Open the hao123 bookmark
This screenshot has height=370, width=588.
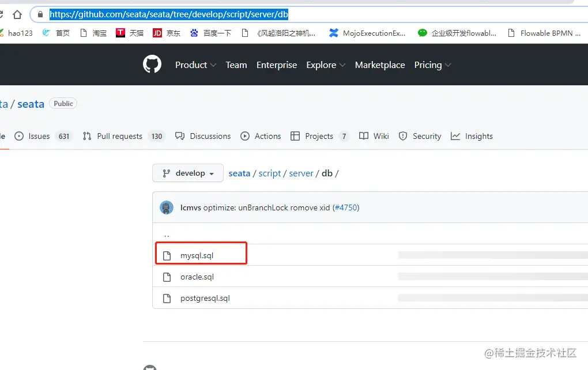pos(17,33)
